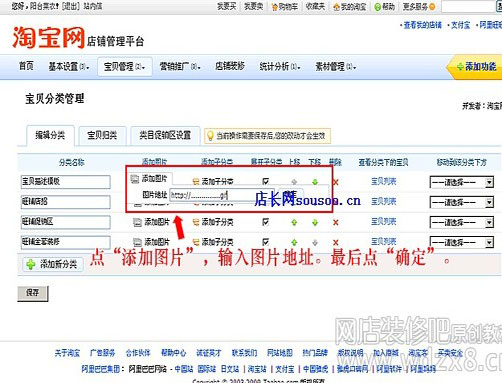Image resolution: width=502 pixels, height=383 pixels.
Task: Open the move-to dropdown for 旺铺促销区 row
Action: 462,222
